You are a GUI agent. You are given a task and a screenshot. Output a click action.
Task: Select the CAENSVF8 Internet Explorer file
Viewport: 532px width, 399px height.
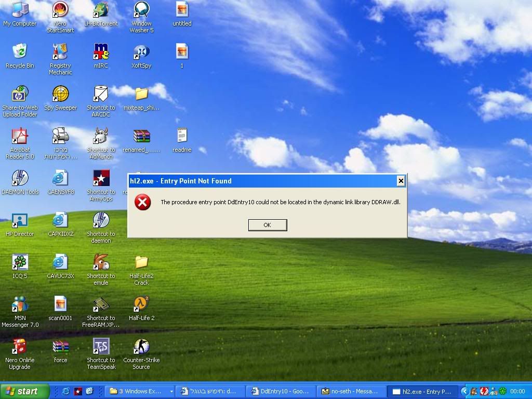tap(60, 182)
